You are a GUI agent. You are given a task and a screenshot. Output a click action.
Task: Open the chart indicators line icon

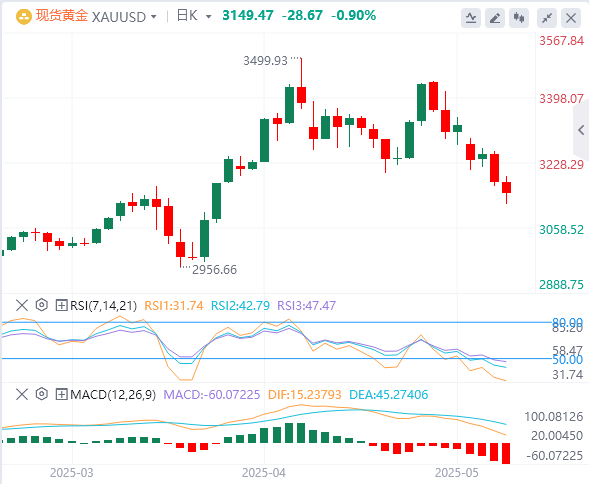tap(471, 18)
